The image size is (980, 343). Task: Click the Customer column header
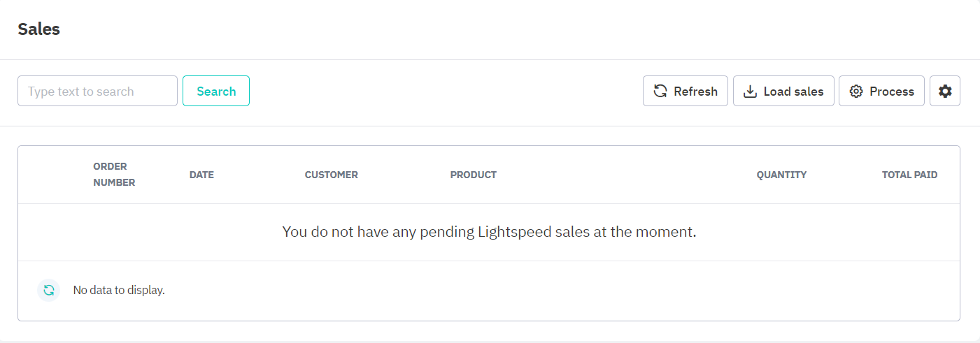pyautogui.click(x=331, y=175)
